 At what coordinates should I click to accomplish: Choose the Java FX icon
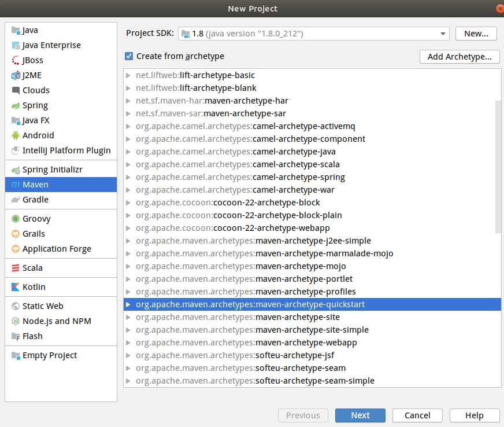pos(16,121)
